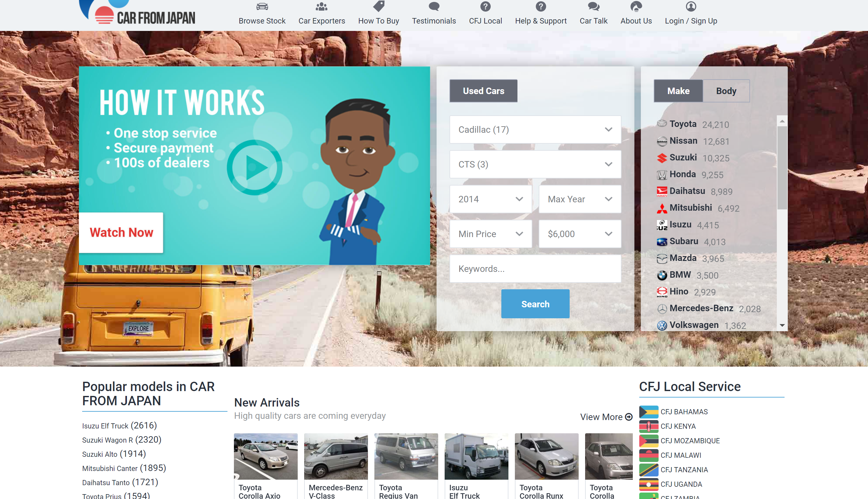Open the CTS (3) model dropdown
This screenshot has height=499, width=868.
(x=535, y=164)
